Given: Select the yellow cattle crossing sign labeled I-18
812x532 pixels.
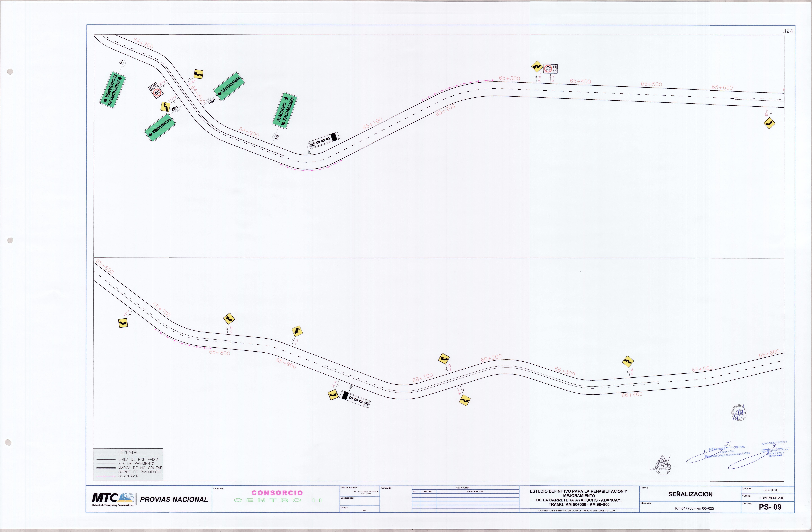Looking at the screenshot, I should pos(297,331).
